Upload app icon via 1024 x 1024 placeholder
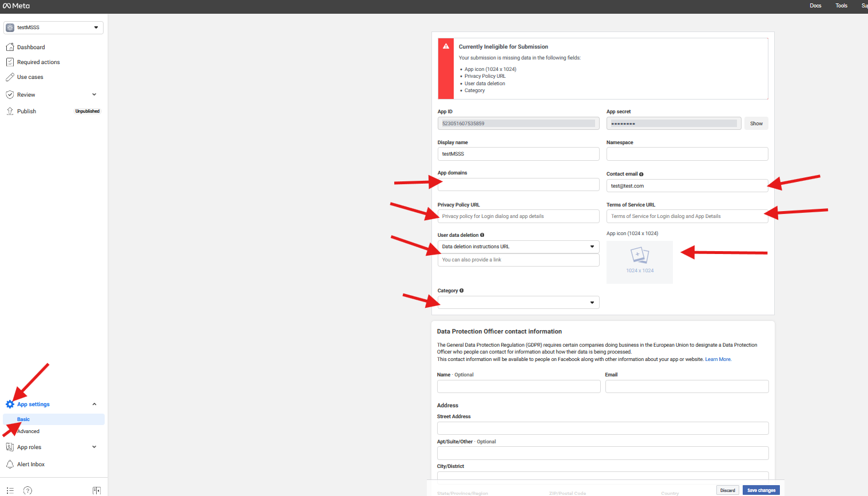 coord(640,262)
